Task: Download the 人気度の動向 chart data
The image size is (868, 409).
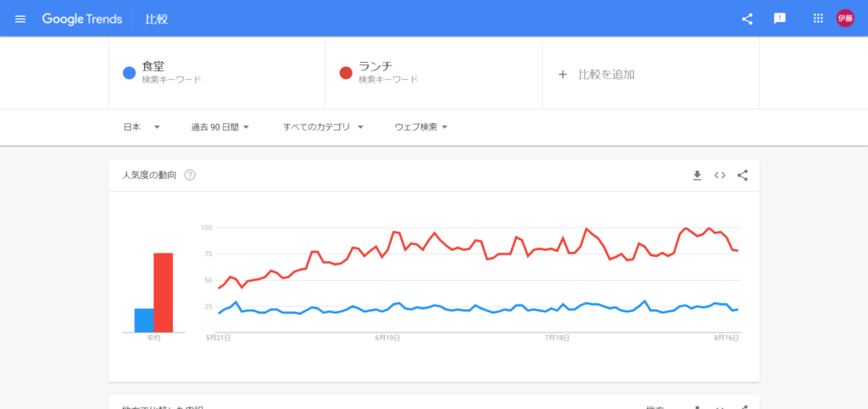Action: coord(698,176)
